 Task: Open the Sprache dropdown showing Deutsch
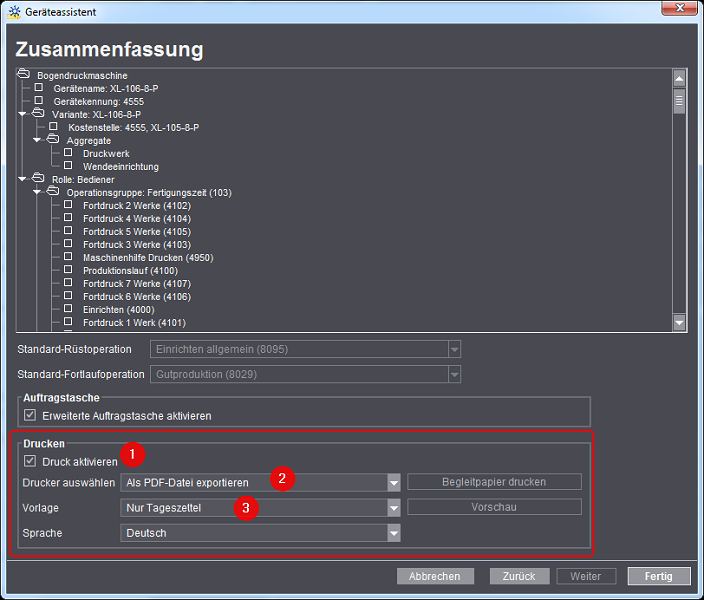394,533
